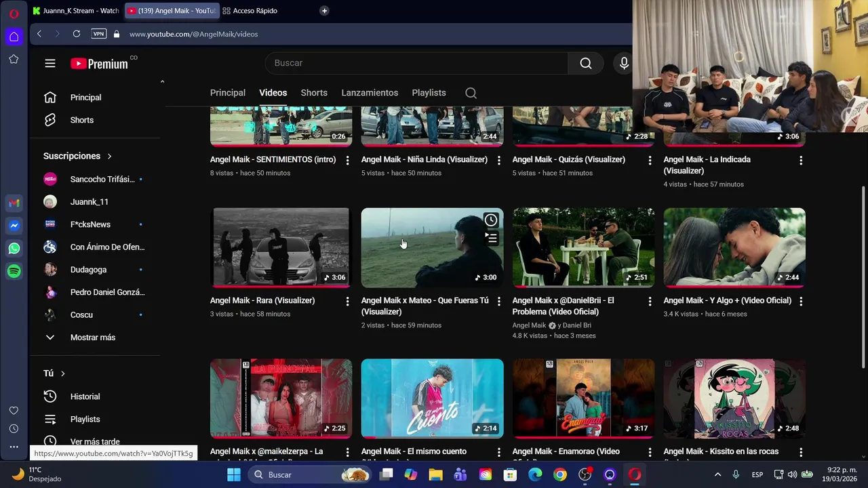Open the Kissito en las rocas thumbnail
This screenshot has height=488, width=868.
[734, 399]
